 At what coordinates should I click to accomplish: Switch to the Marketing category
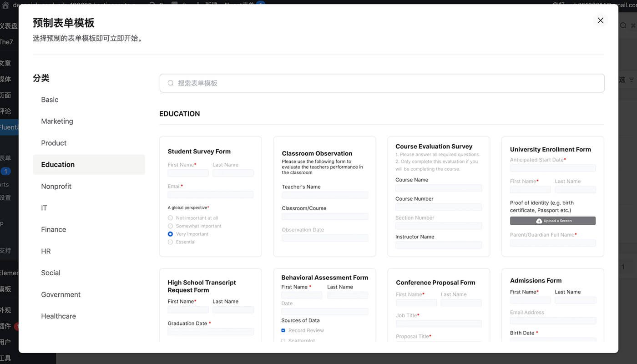point(57,121)
